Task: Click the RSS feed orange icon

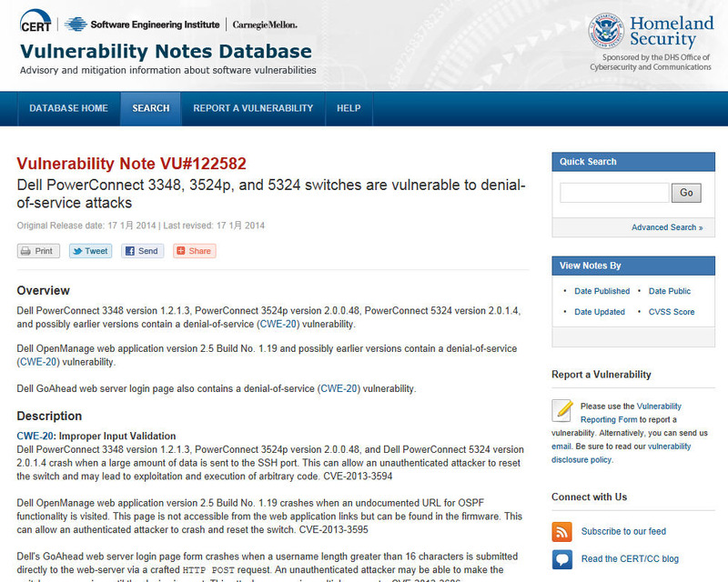Action: click(562, 531)
